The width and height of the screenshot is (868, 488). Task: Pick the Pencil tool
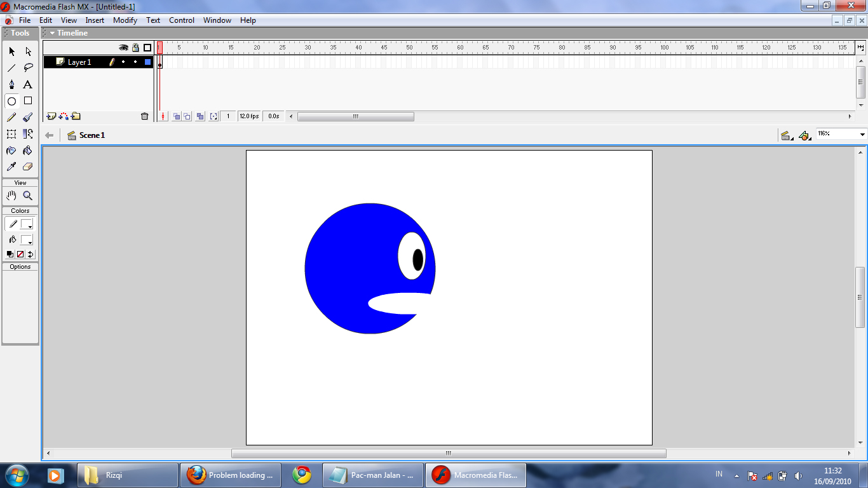tap(11, 118)
